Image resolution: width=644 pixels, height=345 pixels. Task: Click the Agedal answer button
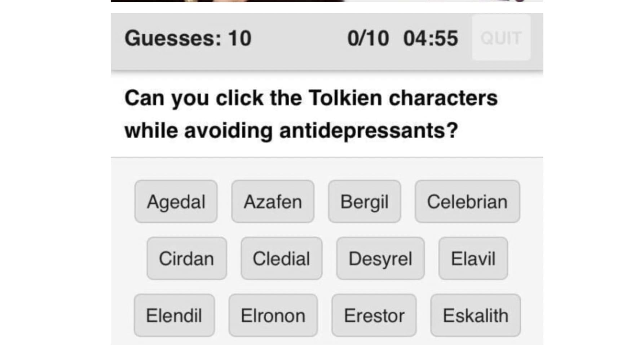[176, 202]
